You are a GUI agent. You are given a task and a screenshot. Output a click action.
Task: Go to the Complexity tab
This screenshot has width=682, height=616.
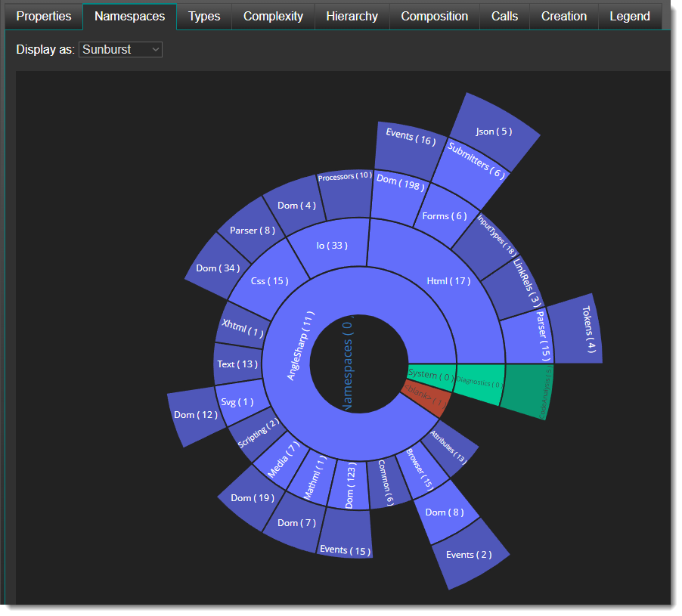pos(273,17)
